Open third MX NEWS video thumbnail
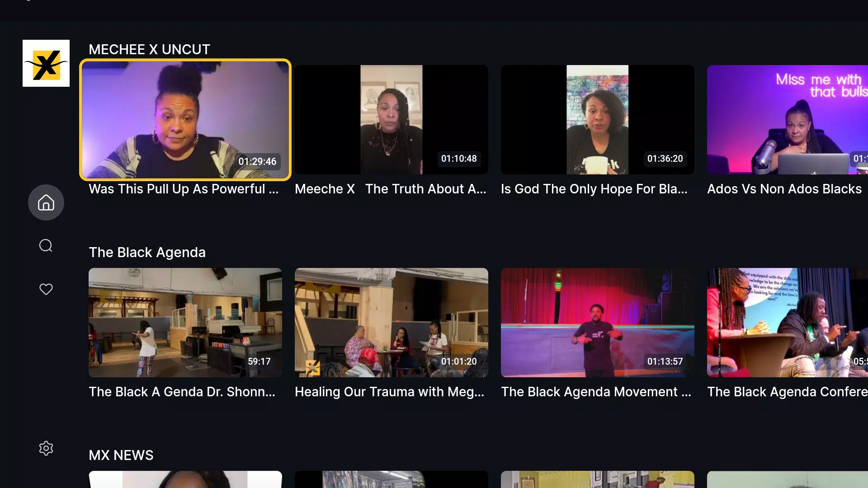868x488 pixels. coord(598,479)
